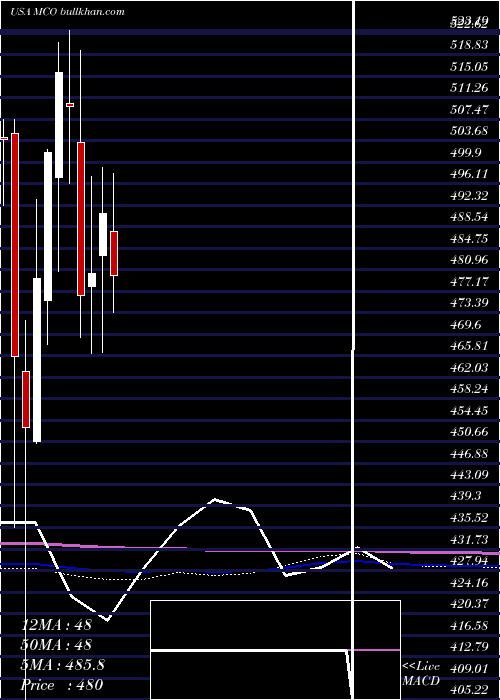The height and width of the screenshot is (700, 500).
Task: Click the 424.16 price axis label
Action: pos(469,583)
